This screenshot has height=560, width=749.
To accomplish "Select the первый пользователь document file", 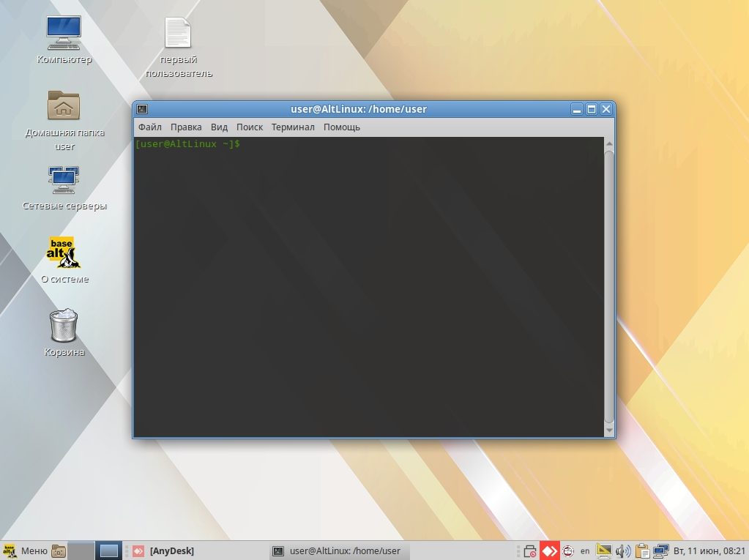I will [x=179, y=33].
